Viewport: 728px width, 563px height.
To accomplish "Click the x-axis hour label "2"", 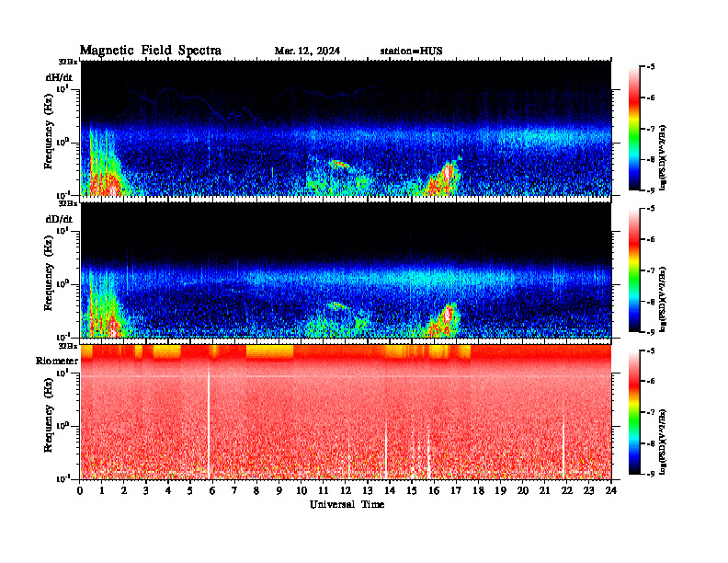I will [x=124, y=491].
